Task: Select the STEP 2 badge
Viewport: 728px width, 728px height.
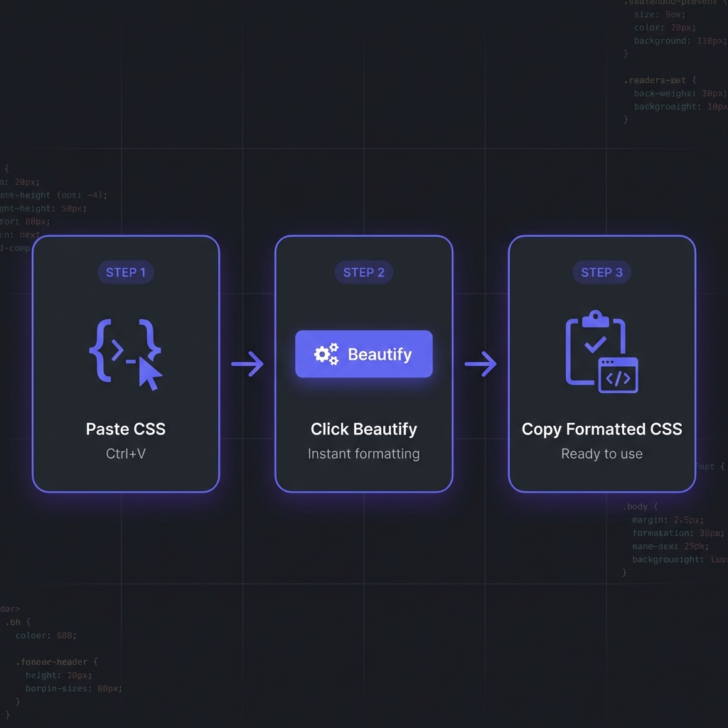Action: 363,272
